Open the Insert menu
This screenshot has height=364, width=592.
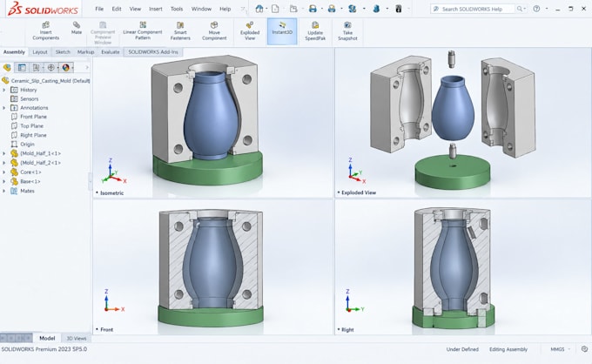click(x=156, y=9)
